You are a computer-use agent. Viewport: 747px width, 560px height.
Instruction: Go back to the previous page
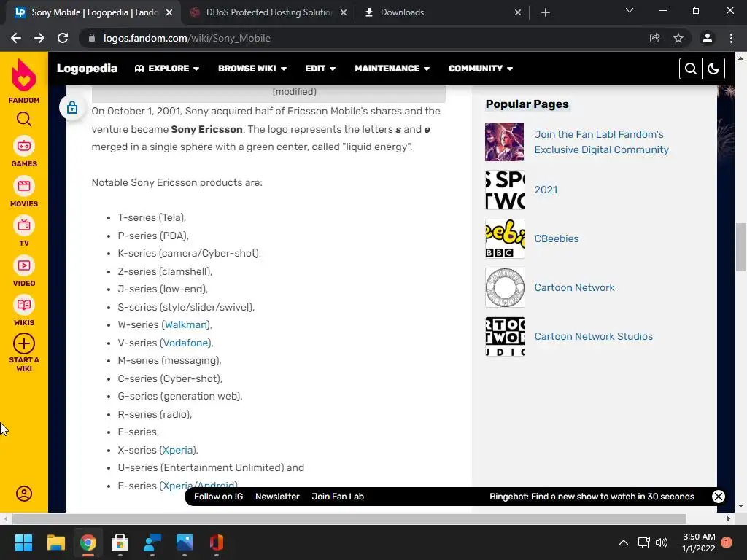pyautogui.click(x=16, y=38)
